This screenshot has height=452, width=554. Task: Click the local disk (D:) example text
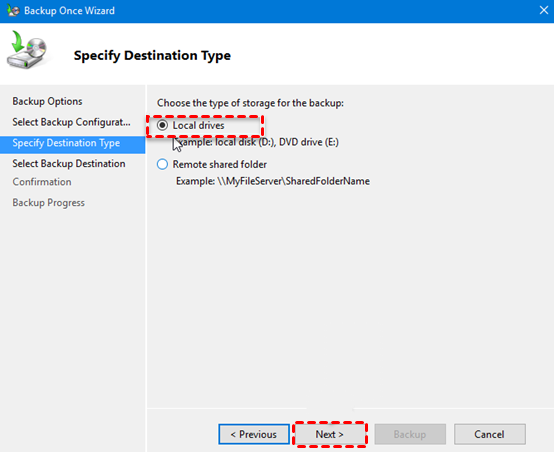click(x=244, y=142)
